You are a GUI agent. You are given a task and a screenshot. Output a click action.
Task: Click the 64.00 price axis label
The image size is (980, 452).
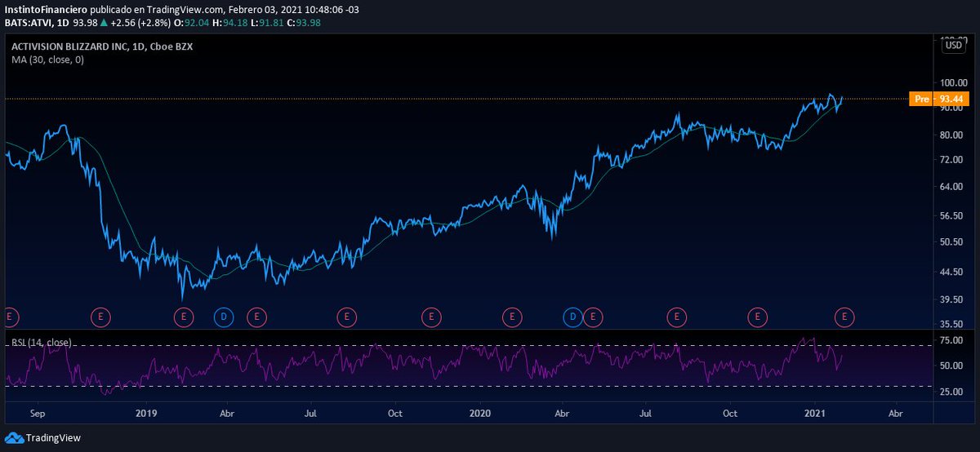[952, 187]
